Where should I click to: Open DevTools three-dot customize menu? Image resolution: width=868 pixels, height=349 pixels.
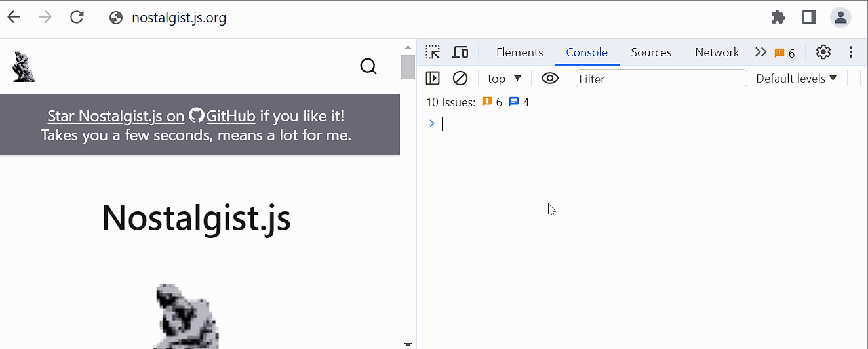[x=851, y=52]
